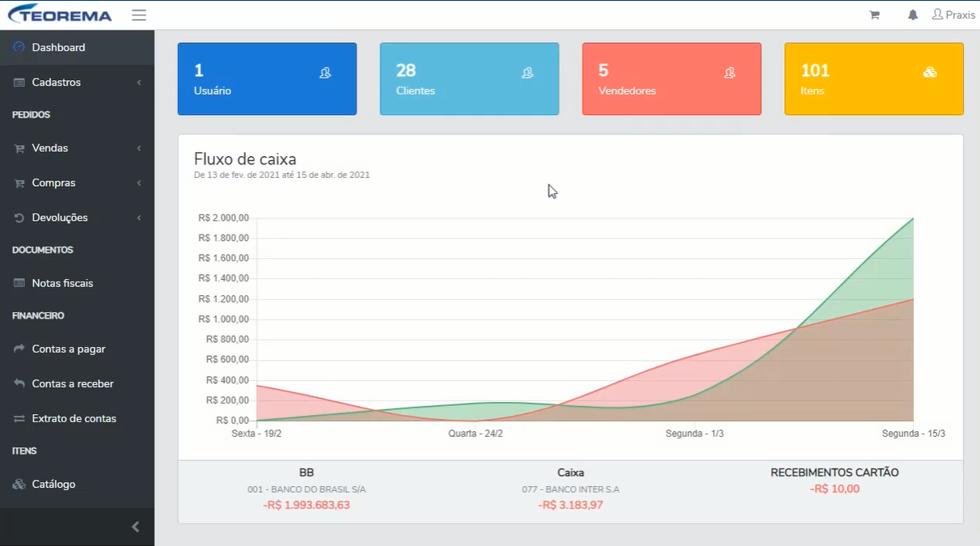The width and height of the screenshot is (980, 546).
Task: Click RECEBIMENTOS CARTÃO account name
Action: tap(834, 472)
